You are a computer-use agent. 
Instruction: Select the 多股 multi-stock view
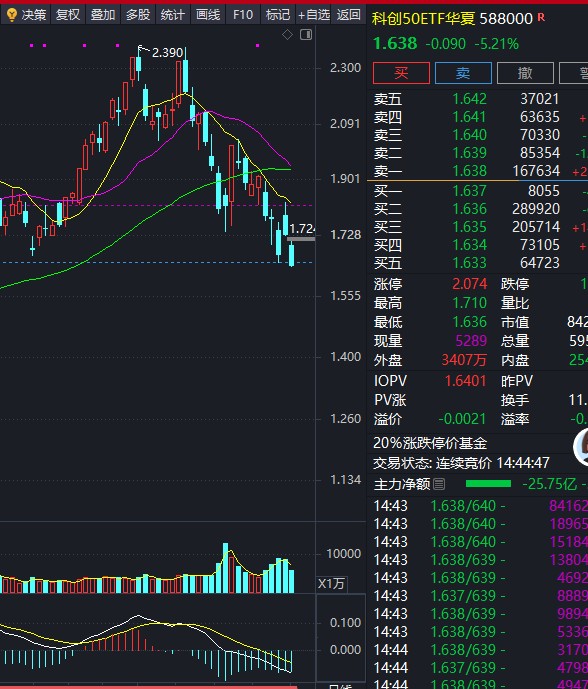pos(138,15)
